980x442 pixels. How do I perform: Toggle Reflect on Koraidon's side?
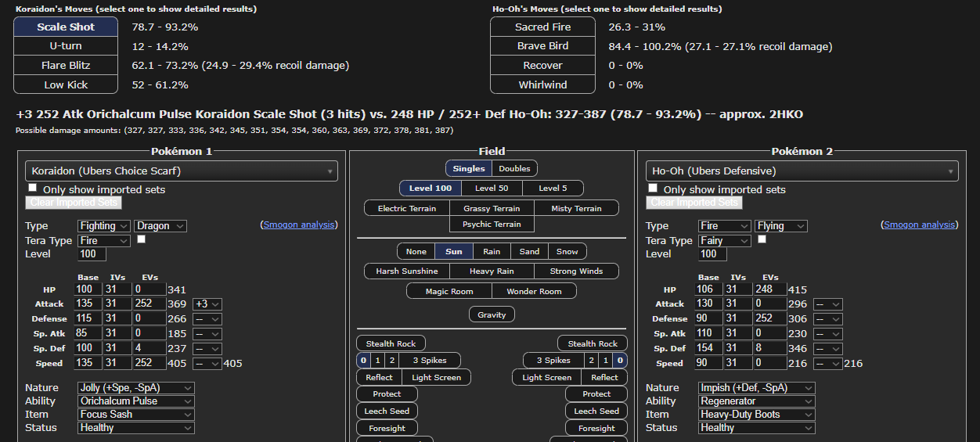click(380, 377)
